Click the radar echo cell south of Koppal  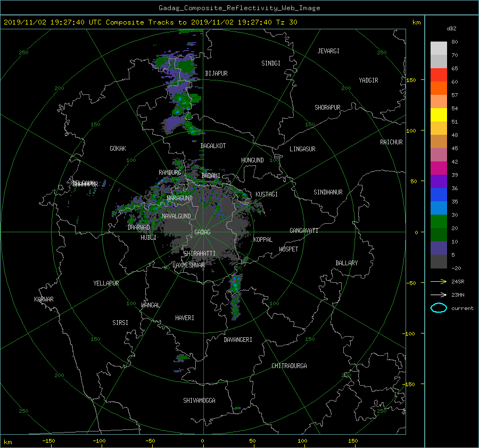(236, 296)
